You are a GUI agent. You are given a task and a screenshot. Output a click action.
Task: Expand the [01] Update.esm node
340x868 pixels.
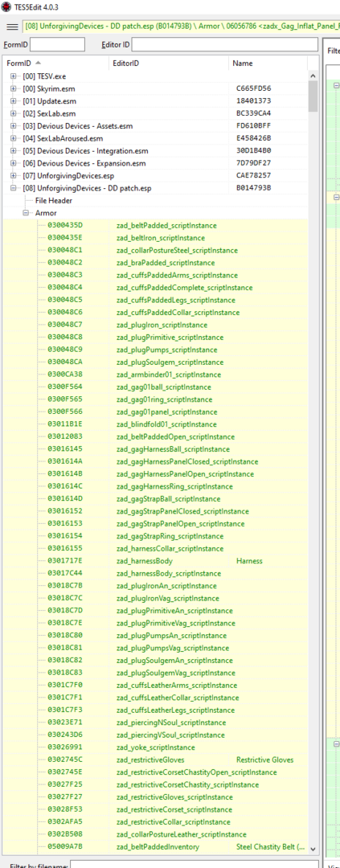pos(14,100)
